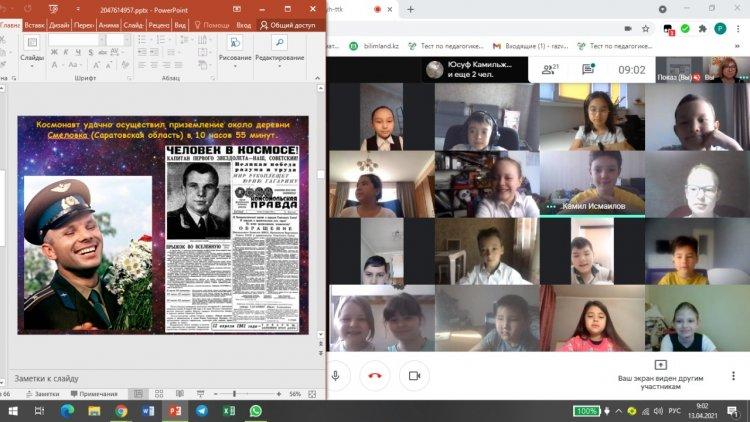Toggle Notes (Заметки) pane in status bar
The width and height of the screenshot is (750, 422).
tap(43, 394)
